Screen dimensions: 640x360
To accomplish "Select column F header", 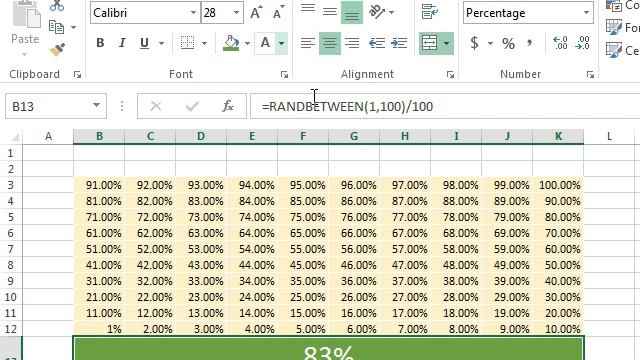I will 303,136.
